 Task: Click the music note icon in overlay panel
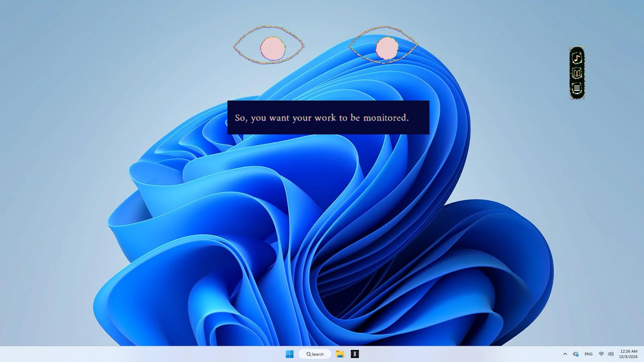point(577,58)
